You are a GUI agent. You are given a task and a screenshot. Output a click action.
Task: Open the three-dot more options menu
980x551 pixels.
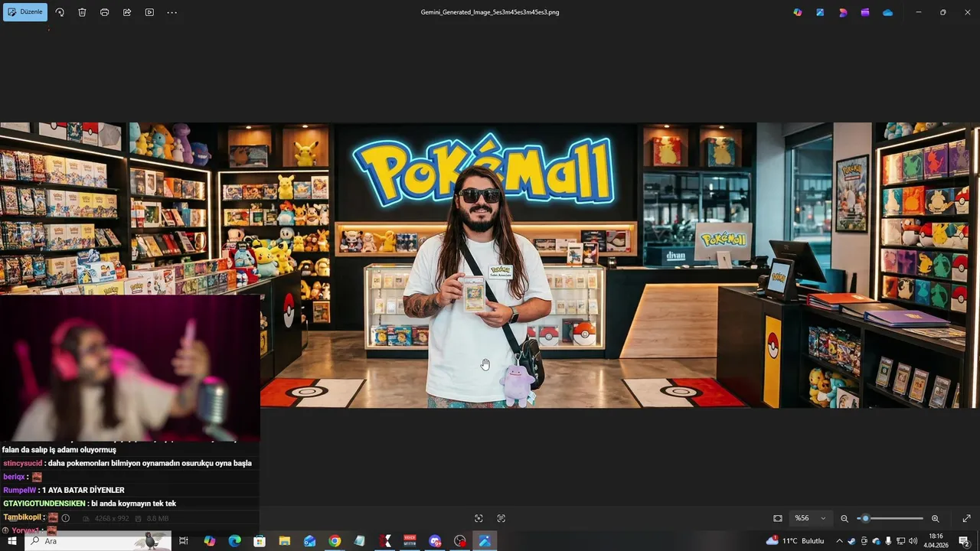coord(171,12)
